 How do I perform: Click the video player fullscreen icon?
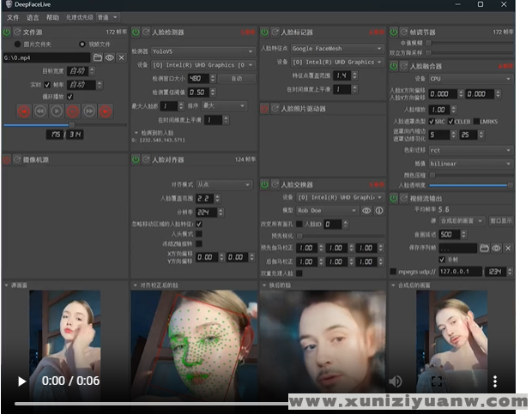coord(436,381)
